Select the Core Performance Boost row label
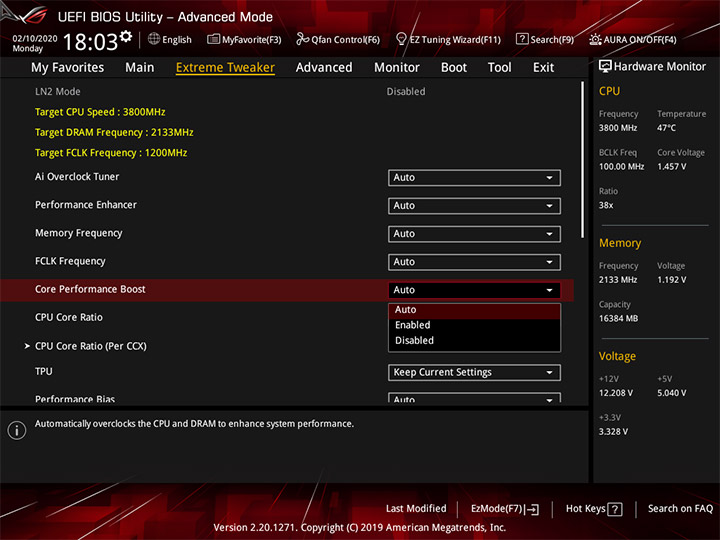The height and width of the screenshot is (540, 720). pyautogui.click(x=90, y=289)
